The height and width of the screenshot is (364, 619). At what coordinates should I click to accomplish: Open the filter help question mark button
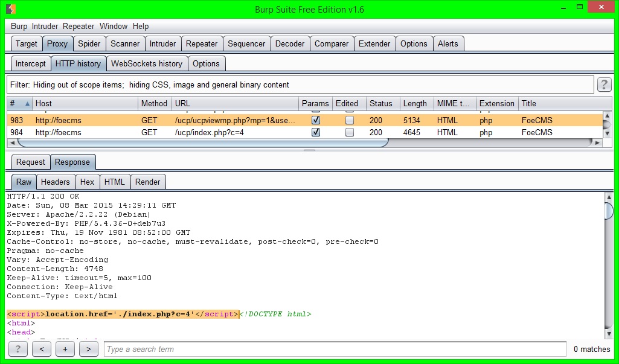point(604,85)
